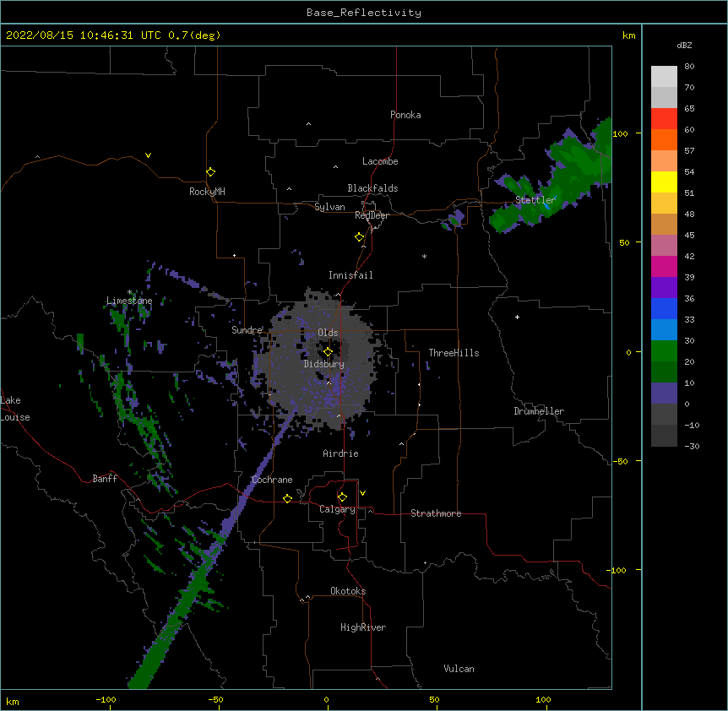Click the RedDeer city label
Screen dimensions: 728x711
pyautogui.click(x=372, y=215)
